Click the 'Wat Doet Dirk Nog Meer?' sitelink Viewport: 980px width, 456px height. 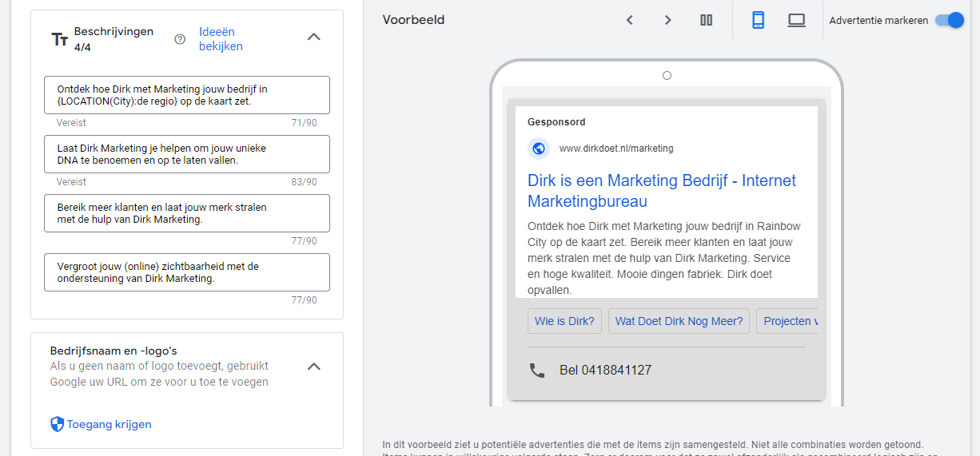[x=679, y=321]
